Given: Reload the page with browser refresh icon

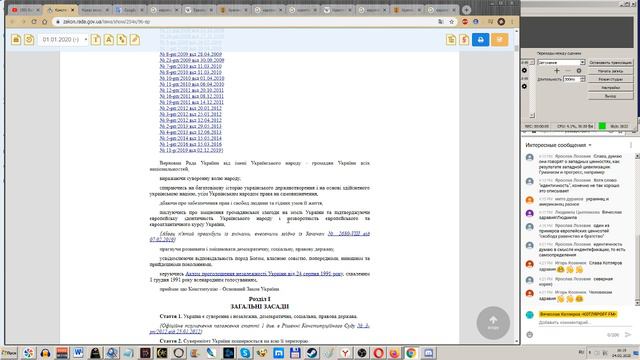Looking at the screenshot, I should [x=34, y=22].
